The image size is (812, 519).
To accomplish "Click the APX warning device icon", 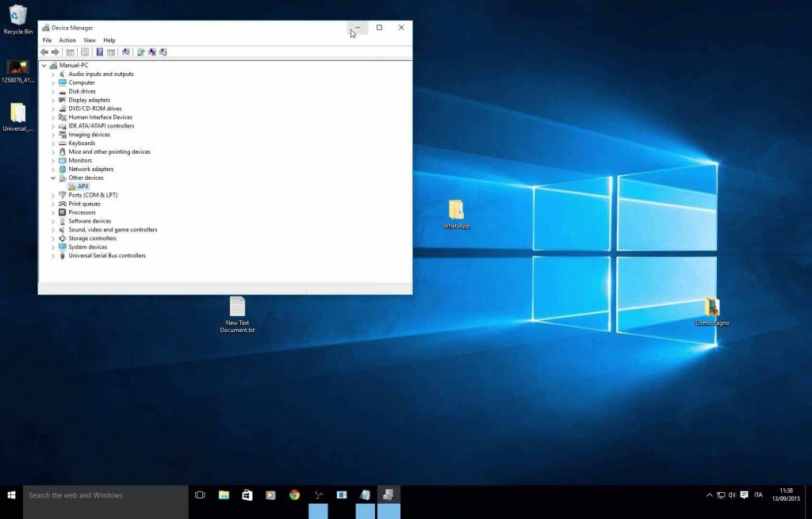I will (72, 186).
